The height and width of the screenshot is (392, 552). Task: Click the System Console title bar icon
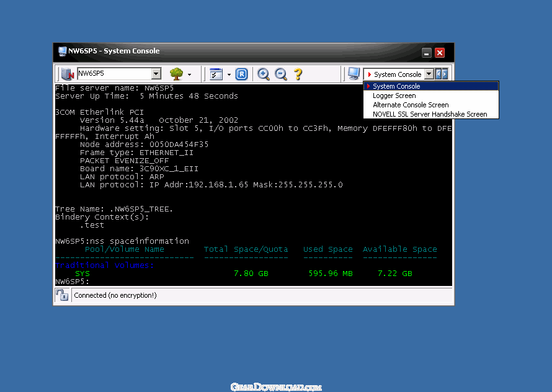62,51
